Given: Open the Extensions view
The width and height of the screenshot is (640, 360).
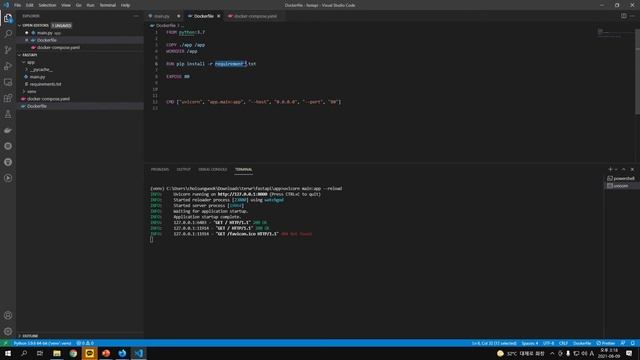Looking at the screenshot, I should (8, 98).
